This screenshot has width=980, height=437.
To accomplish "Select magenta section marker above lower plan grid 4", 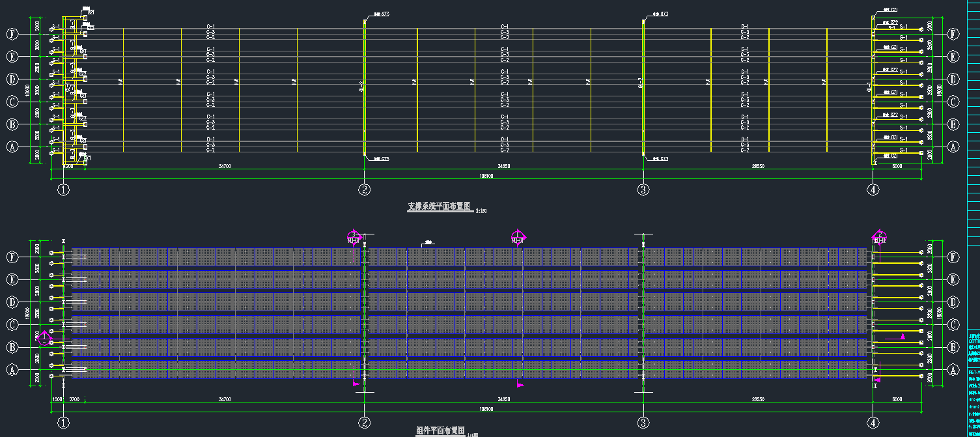I will click(880, 236).
